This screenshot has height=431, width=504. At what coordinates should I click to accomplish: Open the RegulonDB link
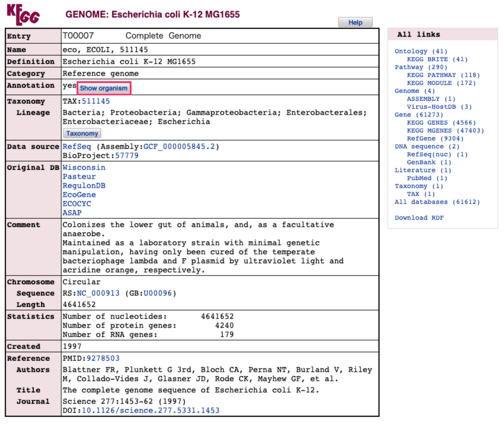(84, 185)
